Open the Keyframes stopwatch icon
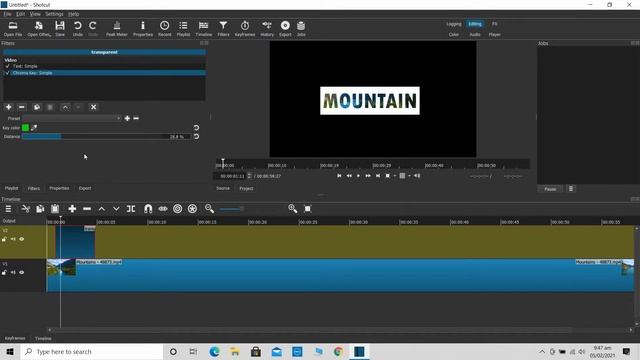 coord(245,29)
